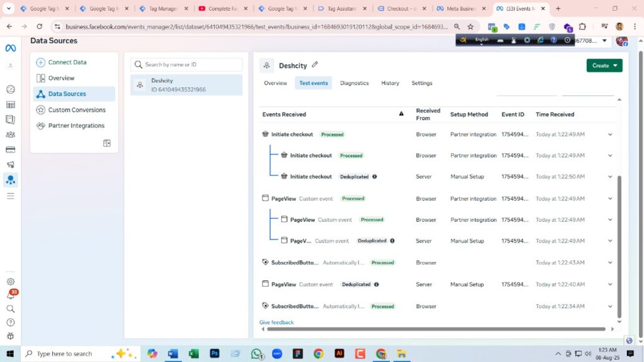Click the search magnifier in left rail
644x362 pixels.
[11, 309]
